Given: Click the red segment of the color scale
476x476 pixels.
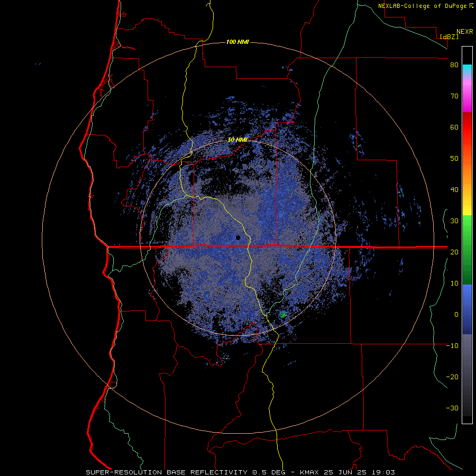Looking at the screenshot, I should point(467,127).
